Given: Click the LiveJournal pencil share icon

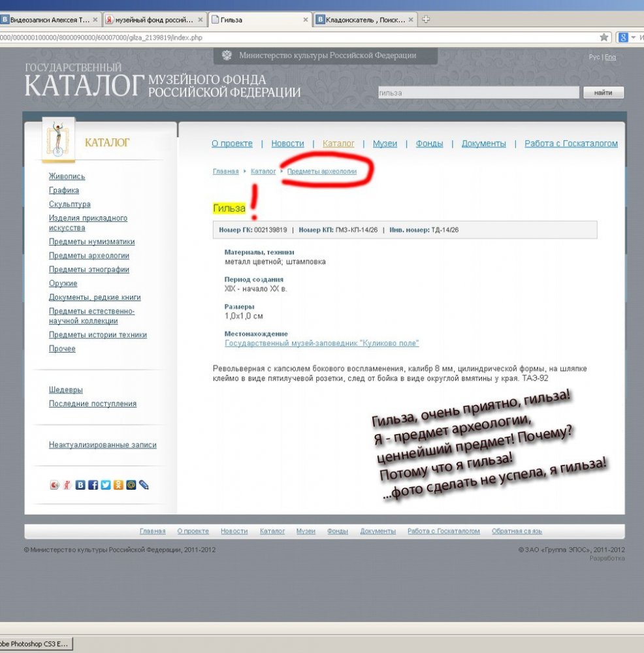Looking at the screenshot, I should (x=144, y=485).
